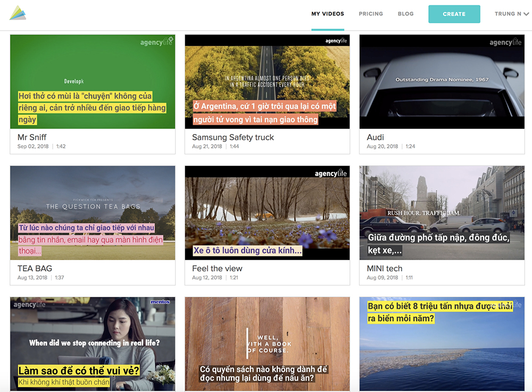Click the Audi video title
The height and width of the screenshot is (392, 532).
point(375,137)
